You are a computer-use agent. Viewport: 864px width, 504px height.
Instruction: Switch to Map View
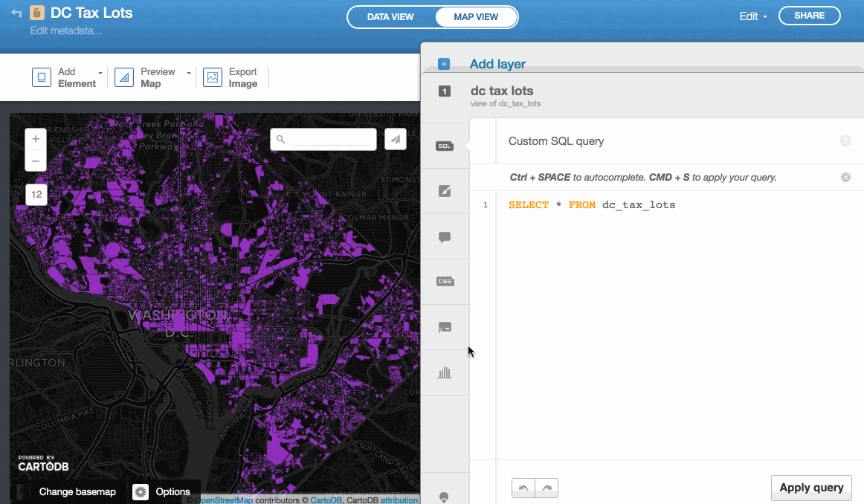(476, 16)
